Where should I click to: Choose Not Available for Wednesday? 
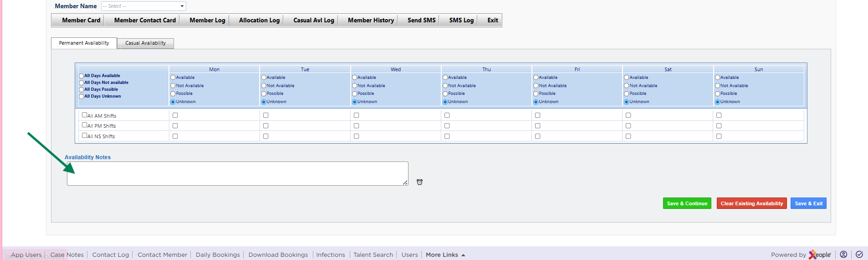pos(355,86)
